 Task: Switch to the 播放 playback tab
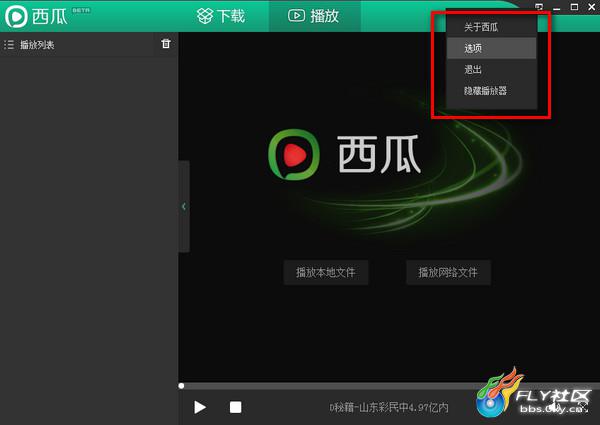[x=313, y=16]
